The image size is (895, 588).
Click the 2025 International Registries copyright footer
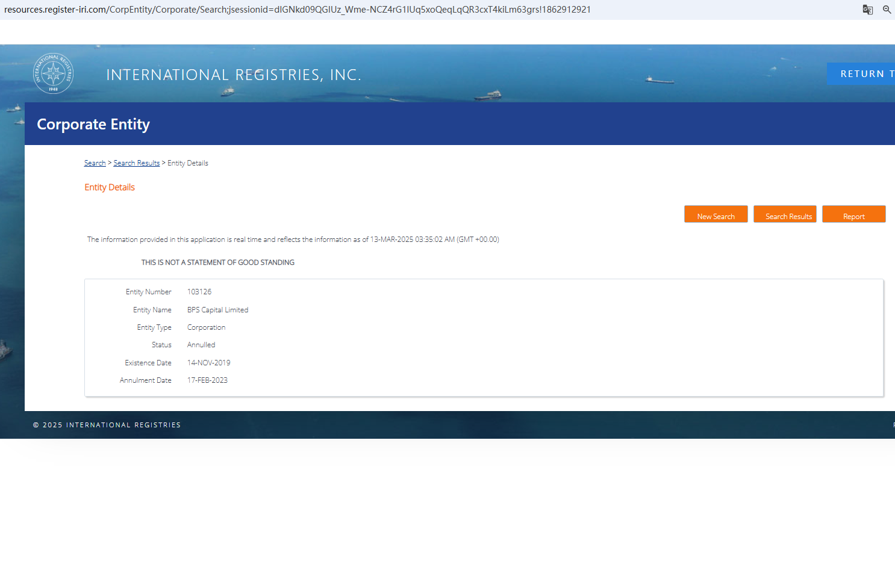(107, 425)
